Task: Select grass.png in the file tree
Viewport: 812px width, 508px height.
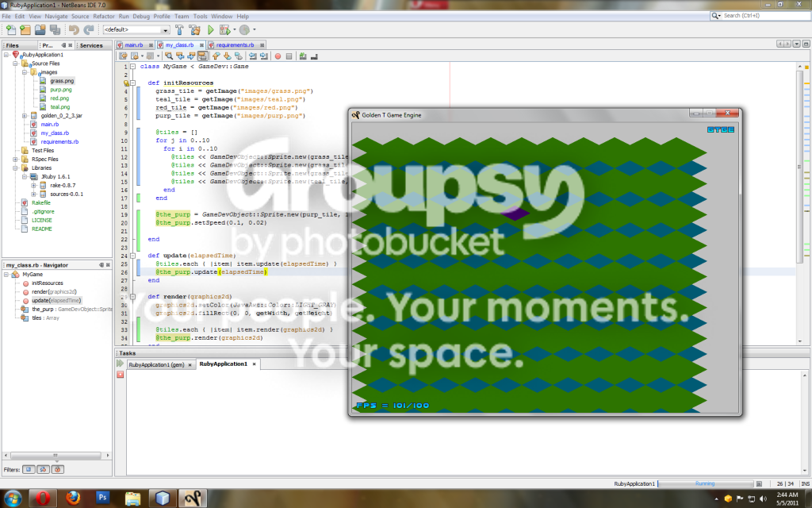Action: (62, 81)
